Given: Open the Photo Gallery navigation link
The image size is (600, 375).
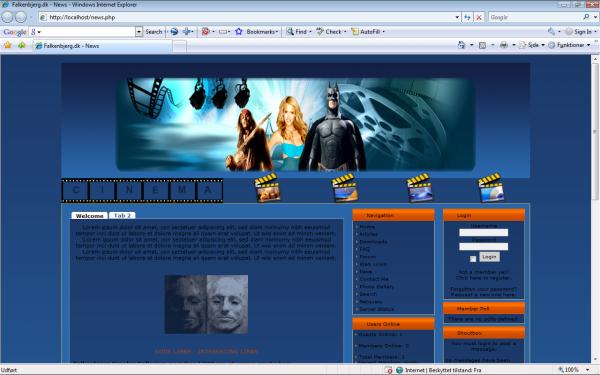Looking at the screenshot, I should [377, 287].
